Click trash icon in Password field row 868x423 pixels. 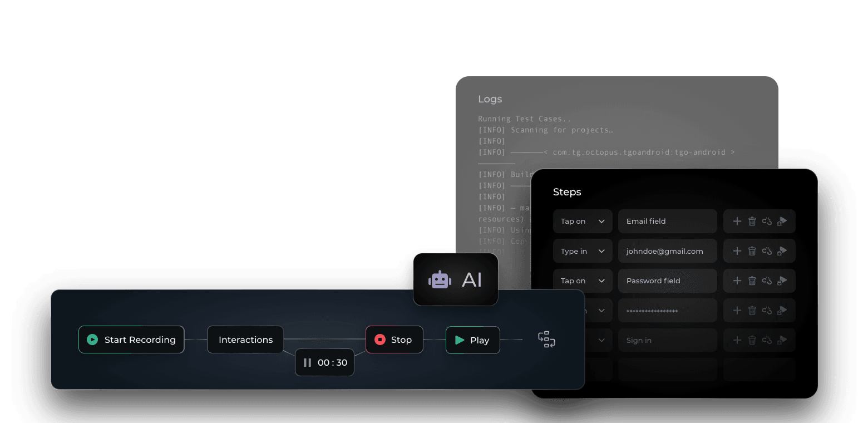pyautogui.click(x=752, y=281)
